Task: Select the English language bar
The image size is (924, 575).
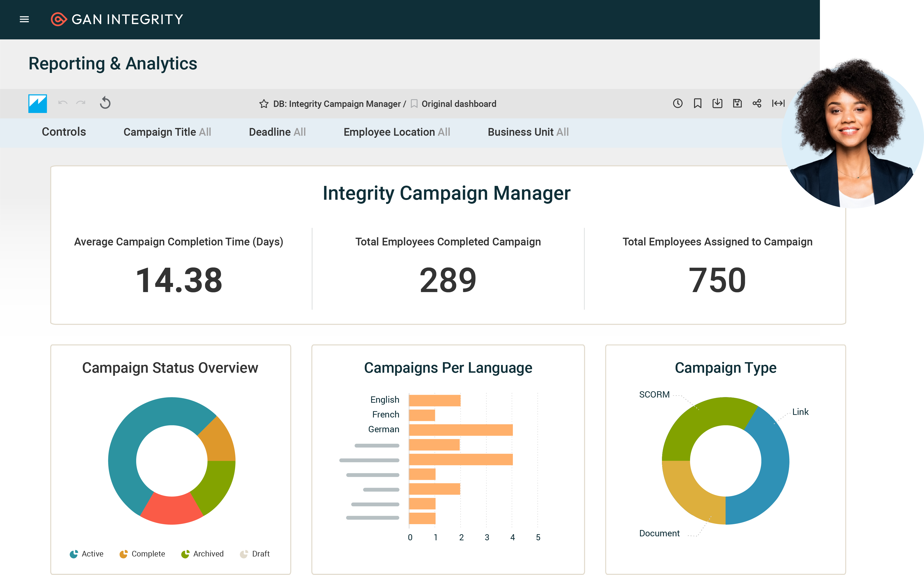Action: (x=435, y=400)
